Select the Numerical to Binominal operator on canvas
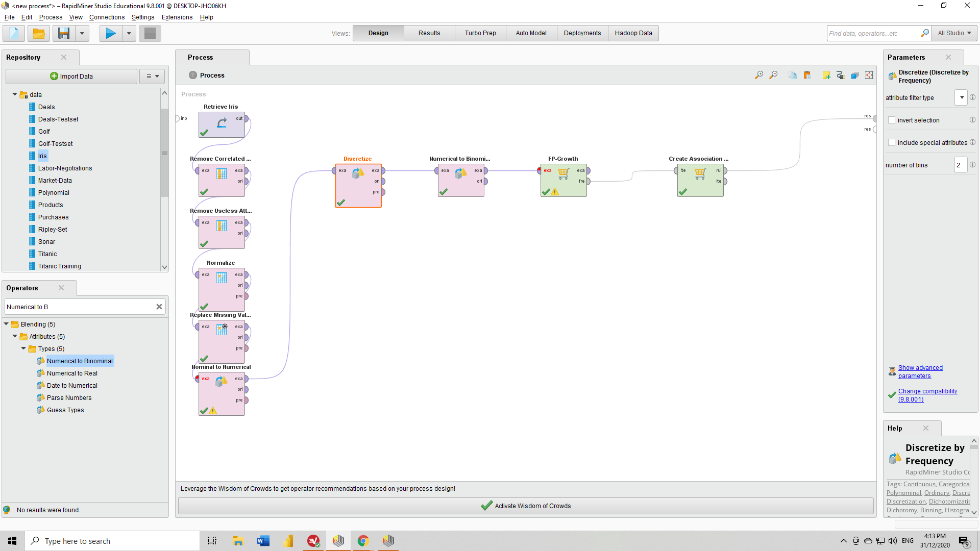The image size is (980, 551). click(x=461, y=180)
